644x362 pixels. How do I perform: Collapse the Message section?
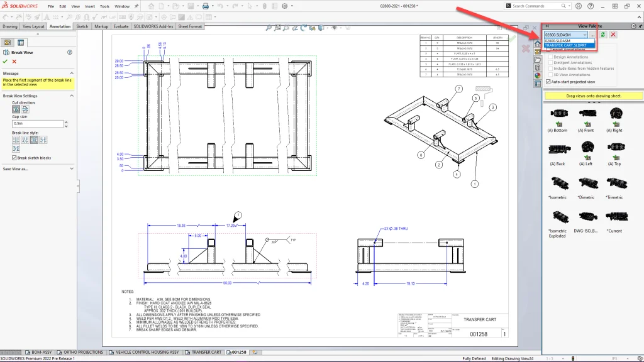pos(72,73)
